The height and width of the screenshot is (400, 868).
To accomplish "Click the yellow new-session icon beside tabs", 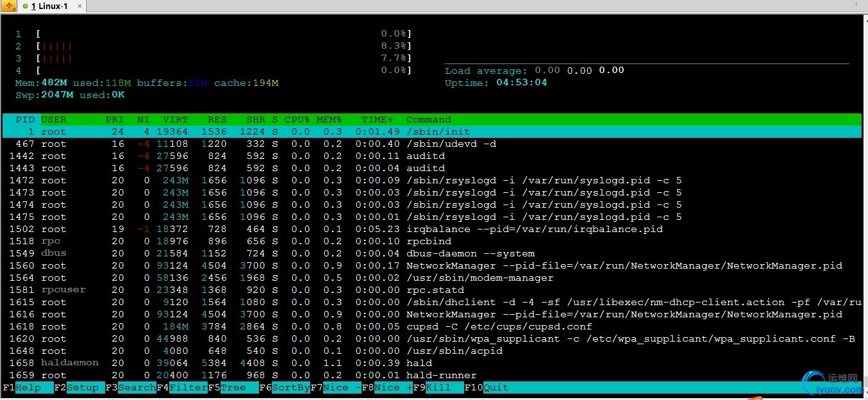I will 9,6.
